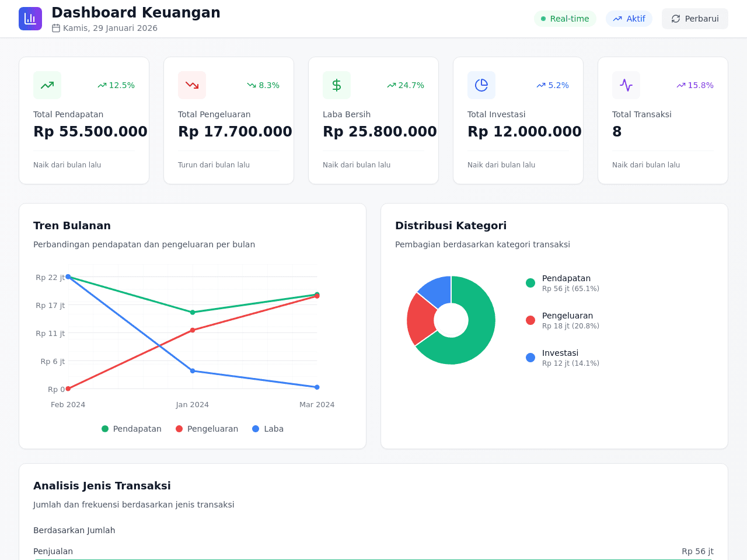The height and width of the screenshot is (560, 747).
Task: Click the red Pengeluaran slice of the donut chart
Action: point(420,320)
